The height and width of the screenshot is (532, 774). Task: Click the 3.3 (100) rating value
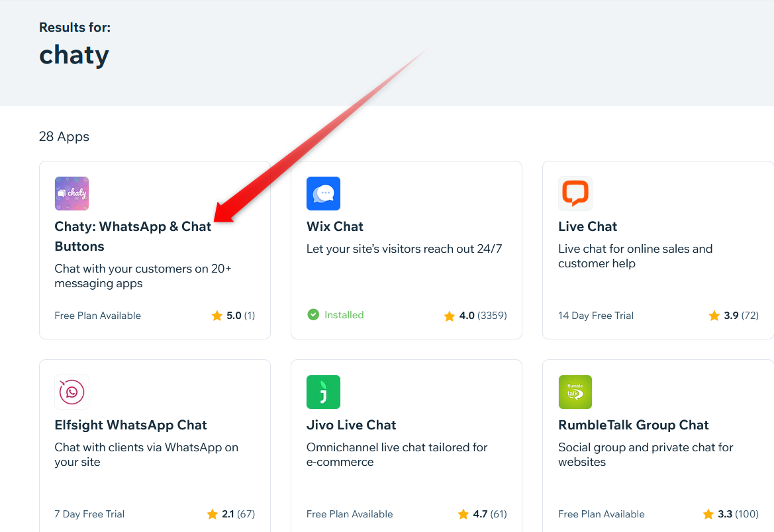coord(738,514)
